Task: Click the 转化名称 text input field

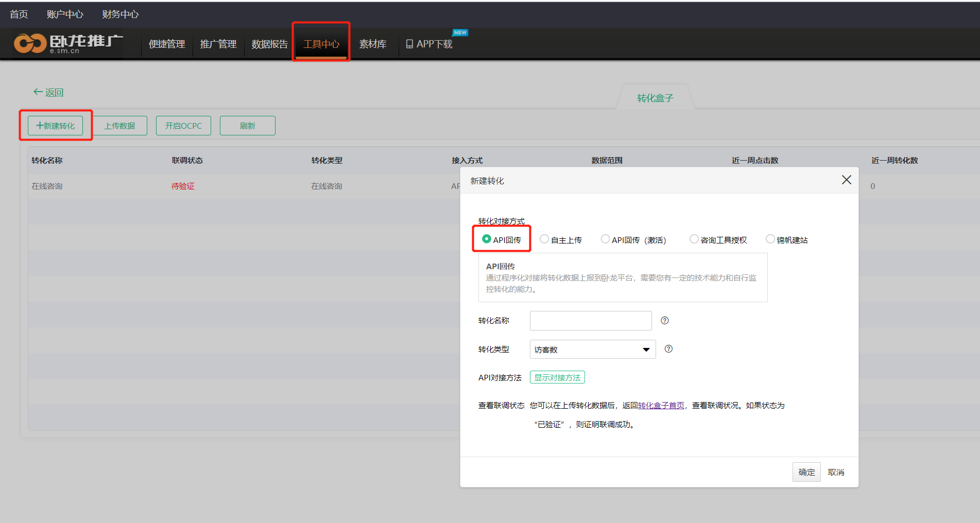Action: pyautogui.click(x=590, y=321)
